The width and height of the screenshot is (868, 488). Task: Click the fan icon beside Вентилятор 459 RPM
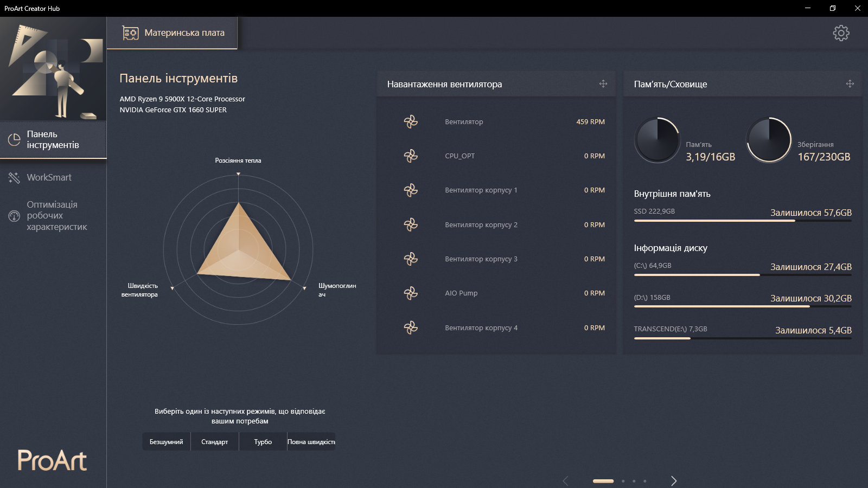tap(411, 122)
